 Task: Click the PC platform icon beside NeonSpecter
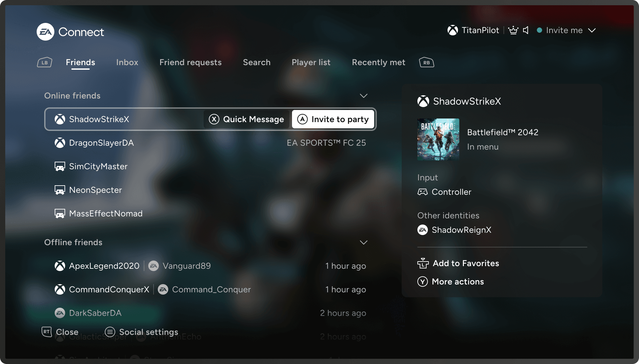click(x=60, y=190)
